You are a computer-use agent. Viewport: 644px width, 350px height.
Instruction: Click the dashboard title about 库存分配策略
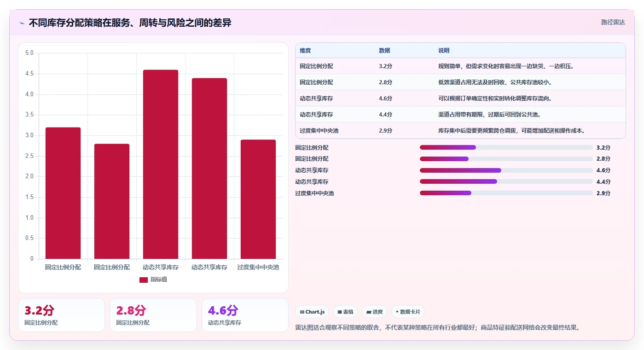coord(130,23)
